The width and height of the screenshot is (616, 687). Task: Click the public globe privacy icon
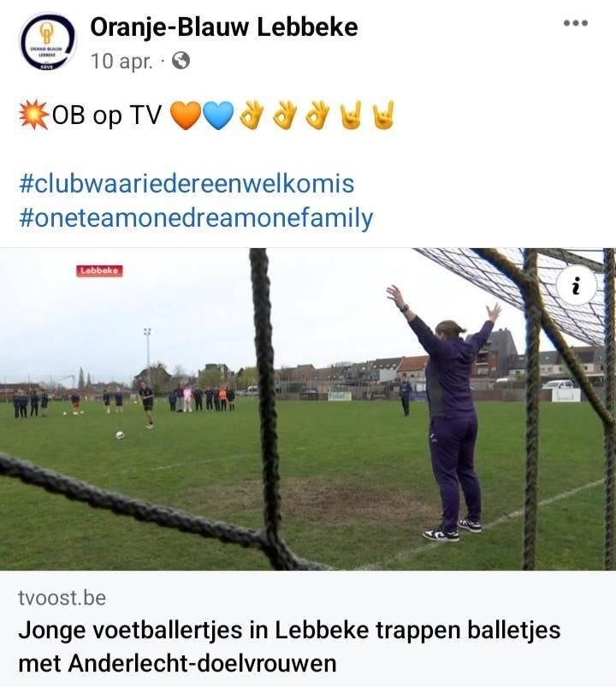pos(181,61)
